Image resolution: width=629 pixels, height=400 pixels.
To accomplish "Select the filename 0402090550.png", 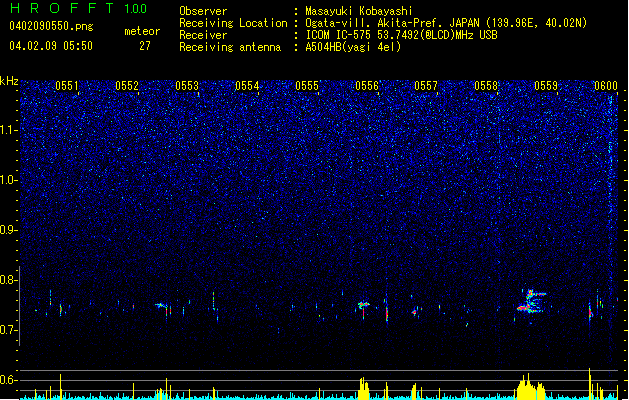I will point(51,26).
